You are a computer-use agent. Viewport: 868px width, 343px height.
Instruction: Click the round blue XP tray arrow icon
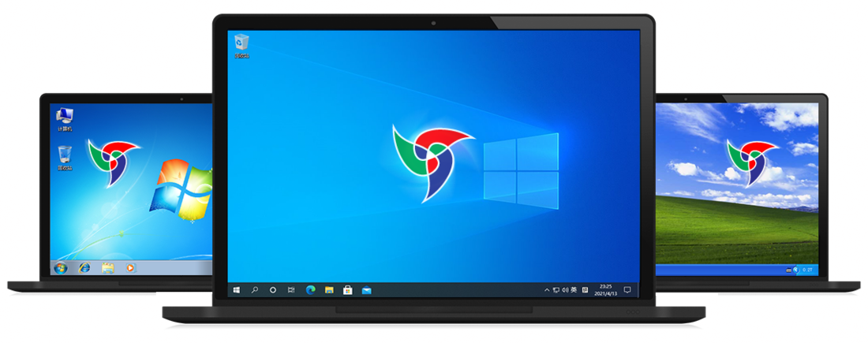pos(796,270)
